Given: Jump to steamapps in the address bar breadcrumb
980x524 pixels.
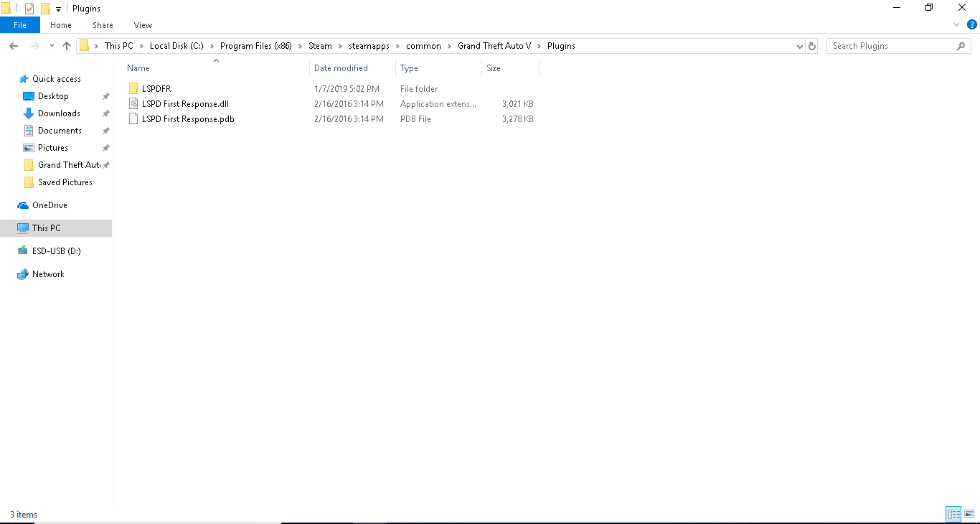Looking at the screenshot, I should pyautogui.click(x=369, y=46).
